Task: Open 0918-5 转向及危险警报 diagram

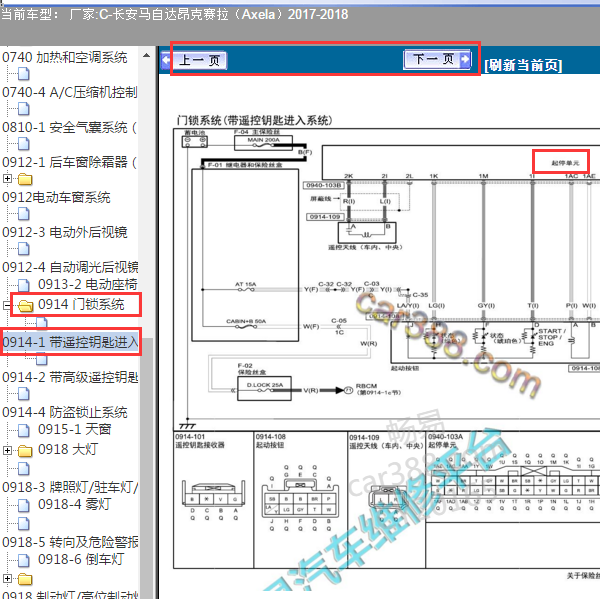Action: coord(70,542)
